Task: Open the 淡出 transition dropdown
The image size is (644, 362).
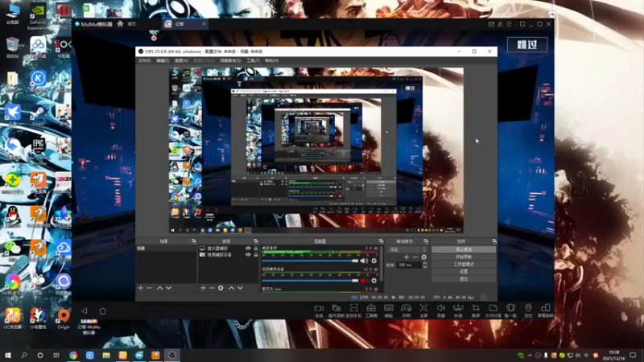Action: (408, 249)
